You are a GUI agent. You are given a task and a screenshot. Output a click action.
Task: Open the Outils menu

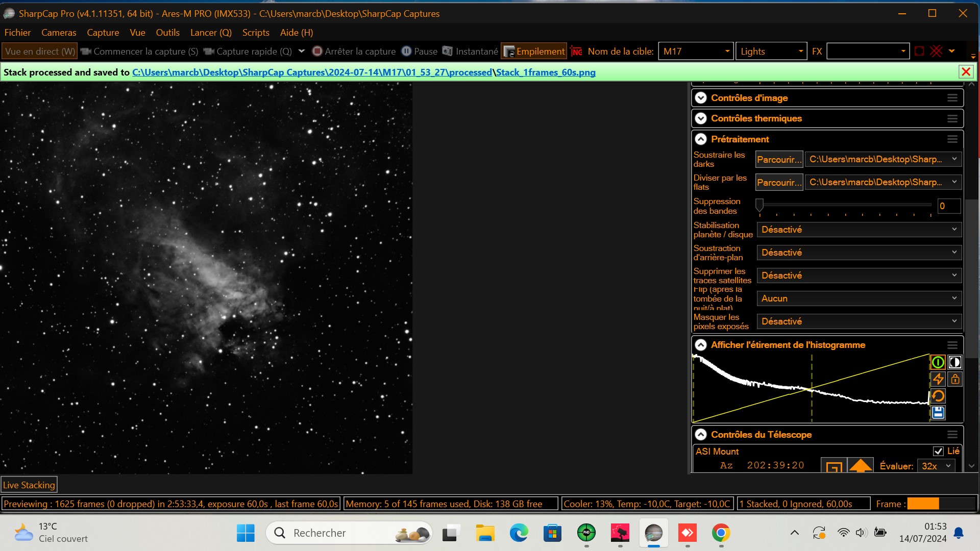click(x=167, y=33)
